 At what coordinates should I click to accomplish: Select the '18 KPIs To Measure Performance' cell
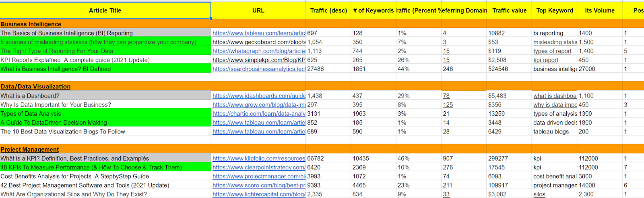(x=105, y=167)
